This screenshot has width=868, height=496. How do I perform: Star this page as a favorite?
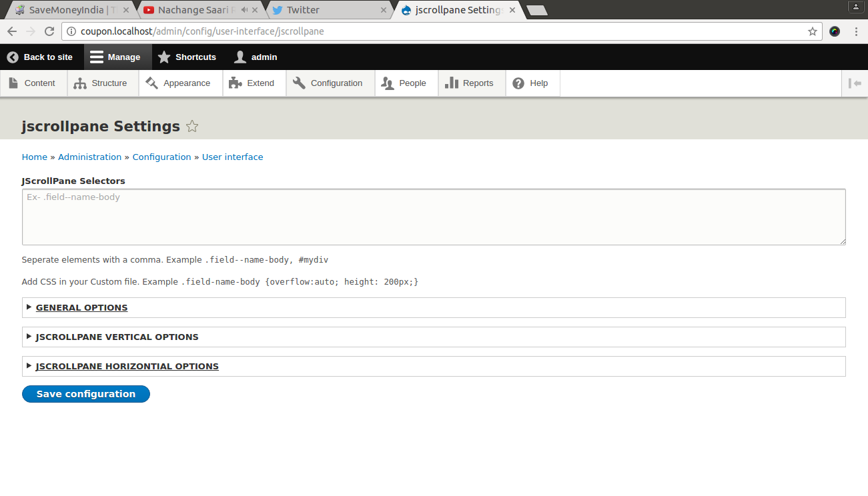[192, 125]
